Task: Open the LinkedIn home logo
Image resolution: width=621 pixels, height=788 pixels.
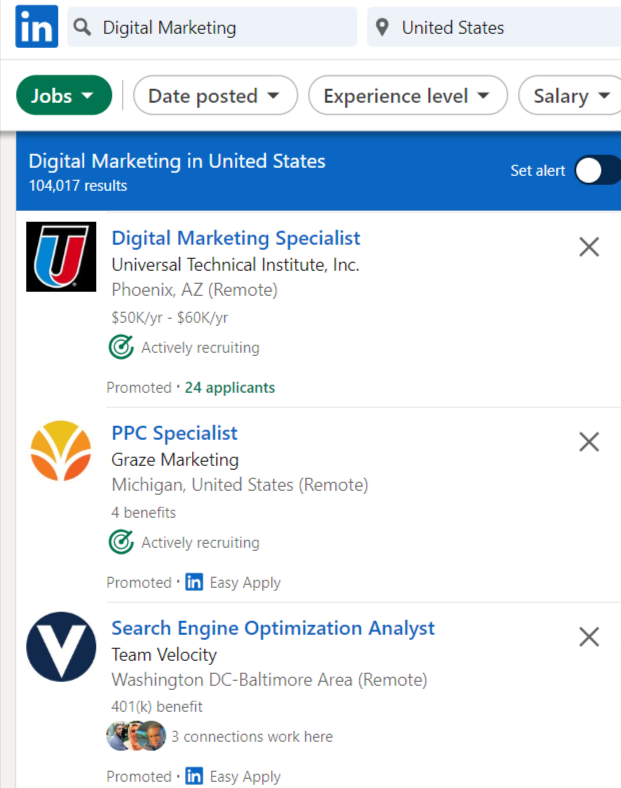Action: tap(37, 27)
